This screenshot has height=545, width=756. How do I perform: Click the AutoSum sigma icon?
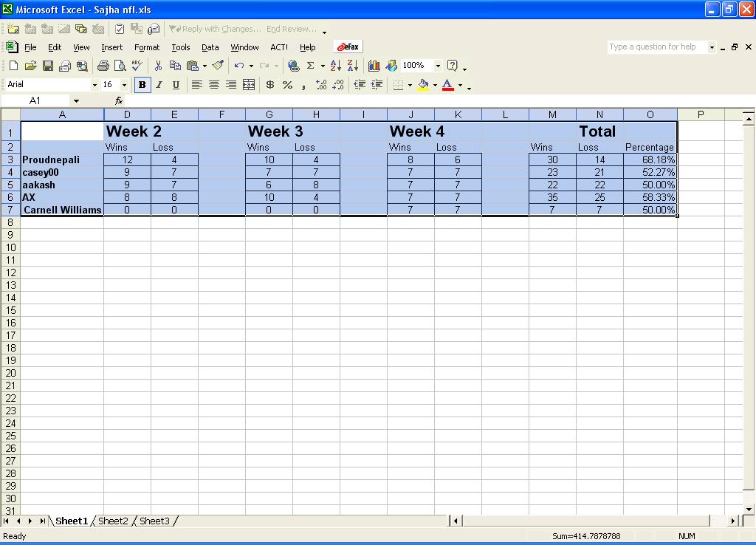click(311, 66)
